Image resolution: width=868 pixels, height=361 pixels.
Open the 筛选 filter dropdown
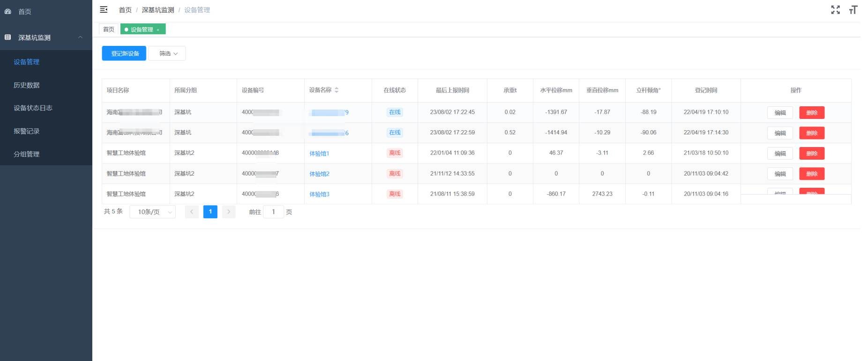167,53
